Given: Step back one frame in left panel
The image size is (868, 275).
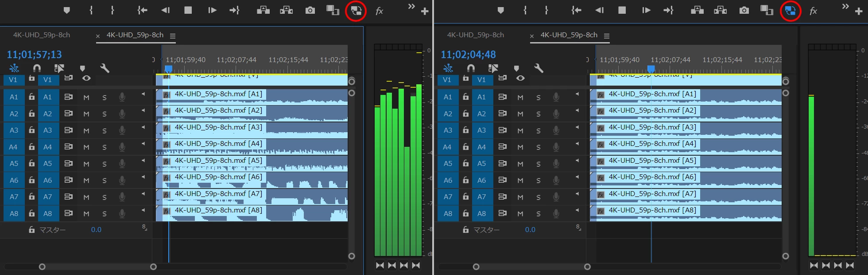Looking at the screenshot, I should click(165, 10).
